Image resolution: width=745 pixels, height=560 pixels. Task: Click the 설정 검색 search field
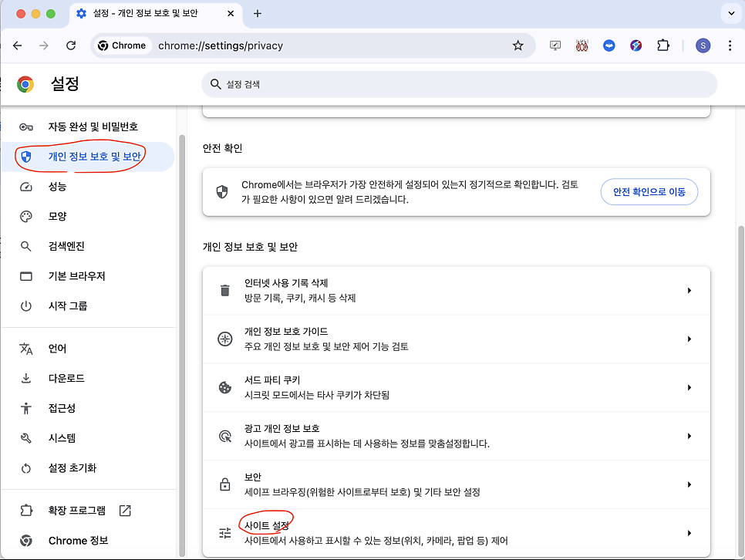tap(459, 84)
